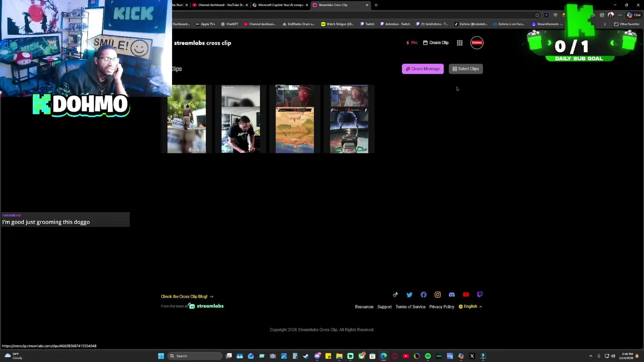Click the browser favorites star icon
644x362 pixels.
[537, 15]
